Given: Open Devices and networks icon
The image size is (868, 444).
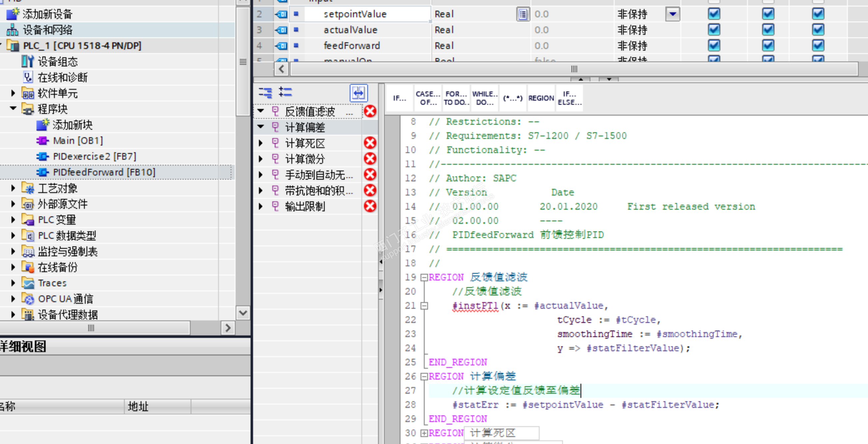Looking at the screenshot, I should [x=12, y=30].
